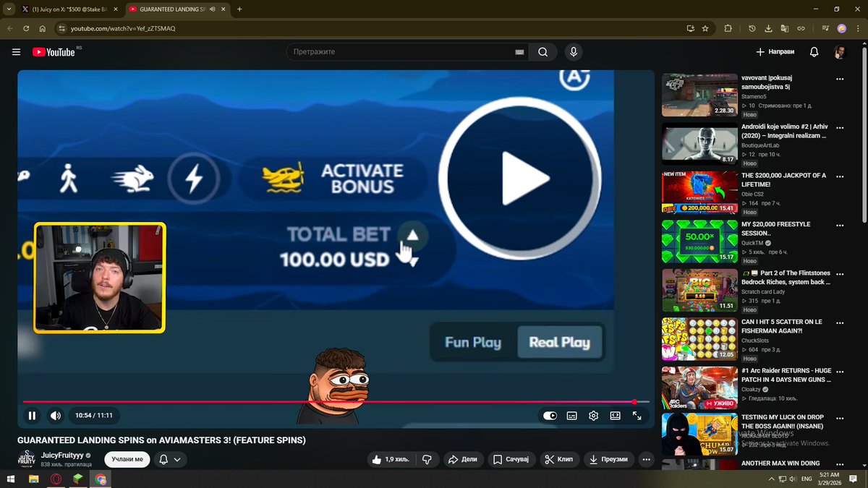Bookmark this page with the star icon
868x488 pixels.
705,28
